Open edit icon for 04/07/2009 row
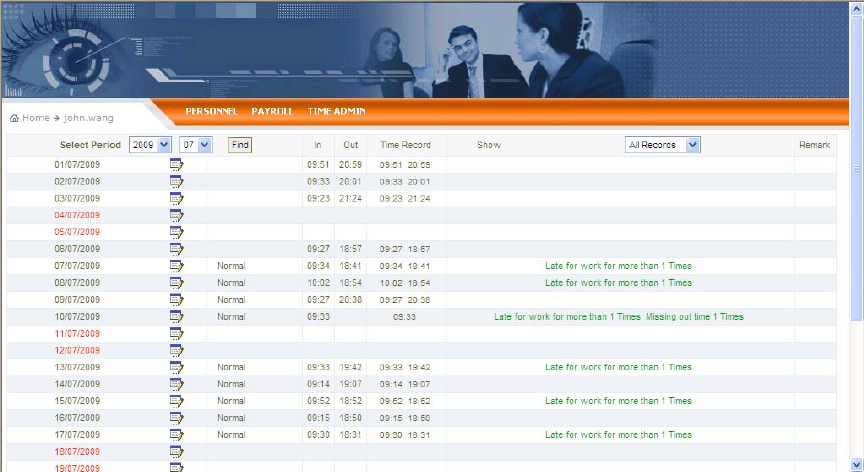Image resolution: width=864 pixels, height=472 pixels. pyautogui.click(x=176, y=215)
